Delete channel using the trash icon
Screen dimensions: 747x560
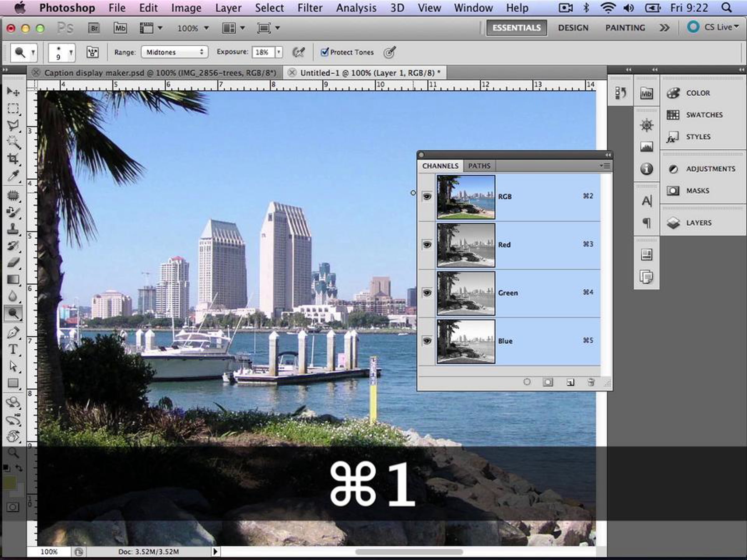[591, 382]
